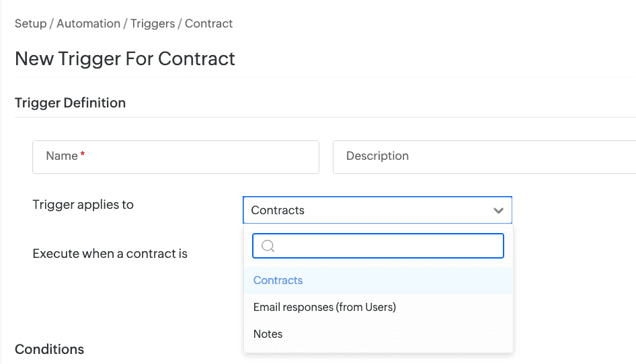Expand the Trigger applies to chevron arrow

point(498,210)
